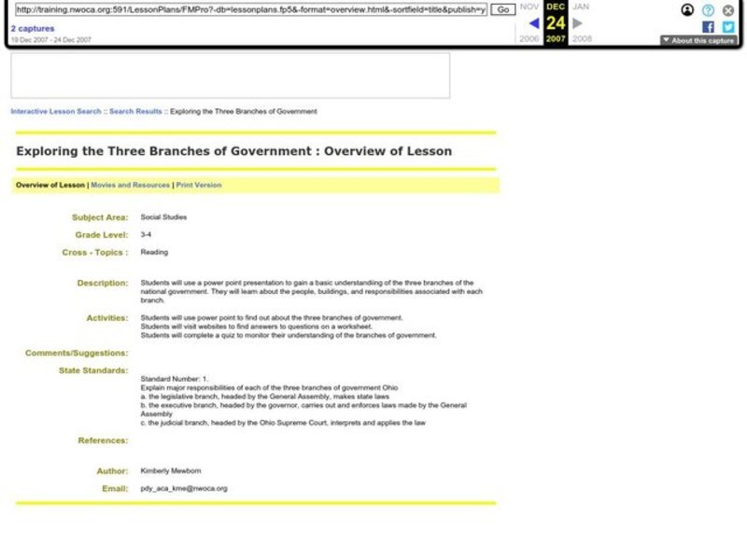The width and height of the screenshot is (747, 560).
Task: Dismiss the Wayback toolbar with X icon
Action: click(x=728, y=10)
